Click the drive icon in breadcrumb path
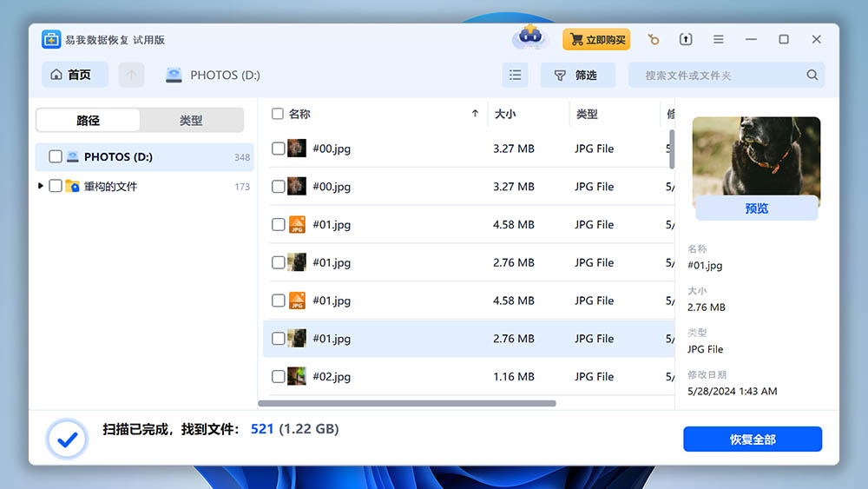 tap(174, 75)
